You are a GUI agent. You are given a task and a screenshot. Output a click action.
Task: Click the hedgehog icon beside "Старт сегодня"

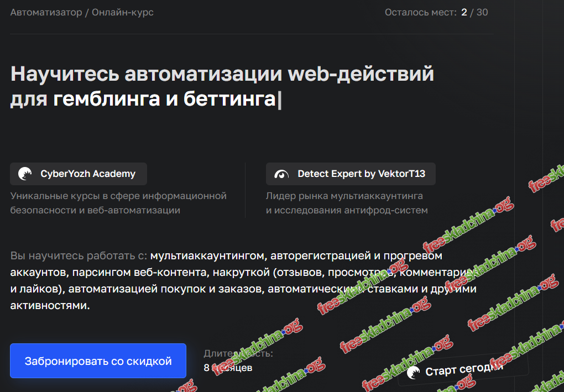pos(413,373)
